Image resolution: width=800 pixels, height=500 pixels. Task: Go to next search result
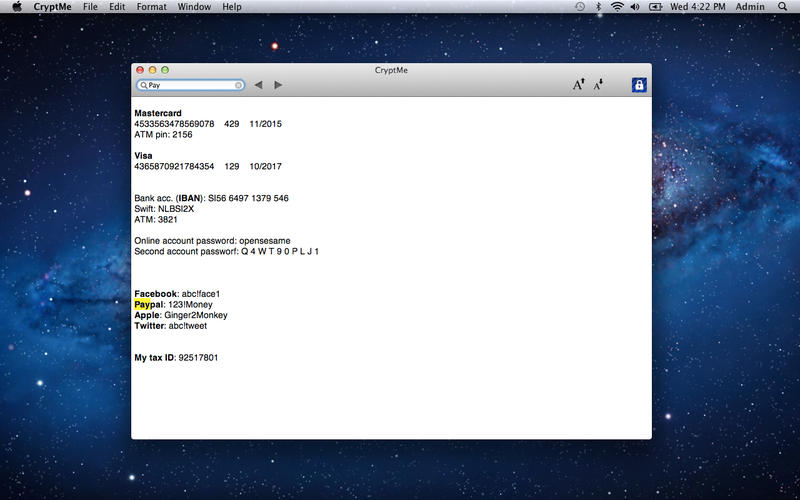tap(278, 85)
